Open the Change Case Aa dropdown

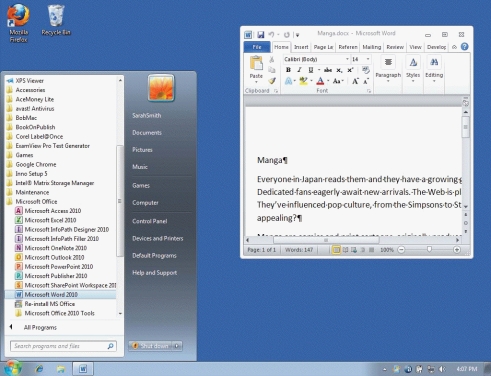(x=338, y=81)
